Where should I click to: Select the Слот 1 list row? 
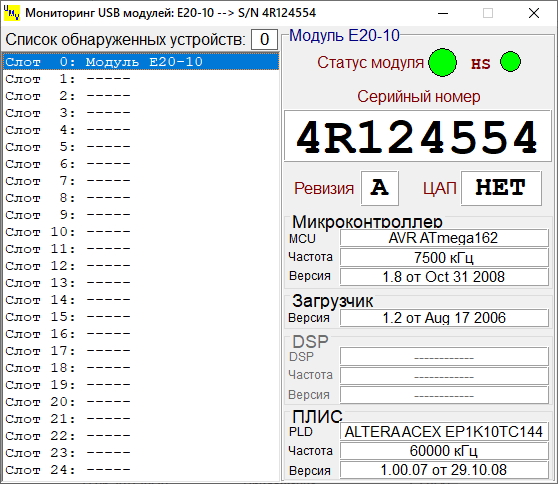click(x=141, y=79)
